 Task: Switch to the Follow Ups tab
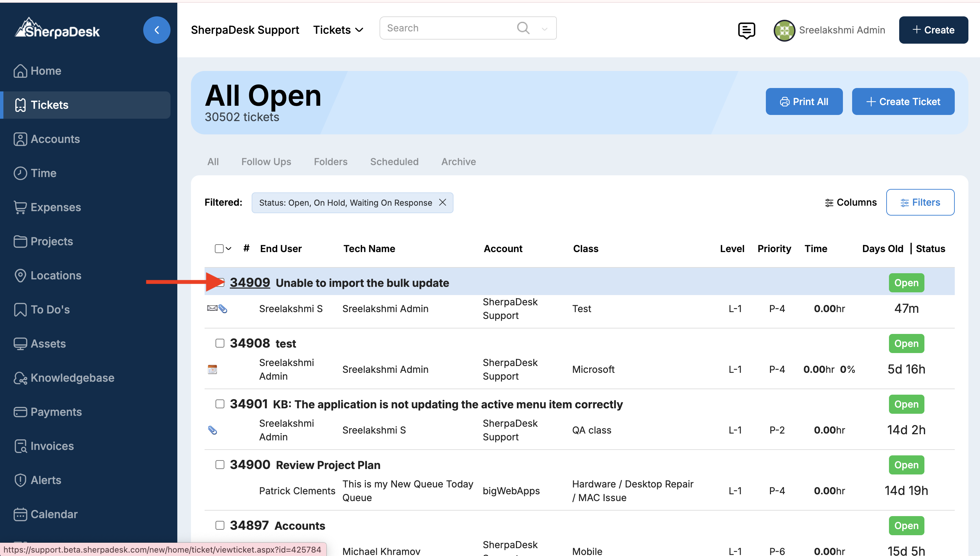266,162
